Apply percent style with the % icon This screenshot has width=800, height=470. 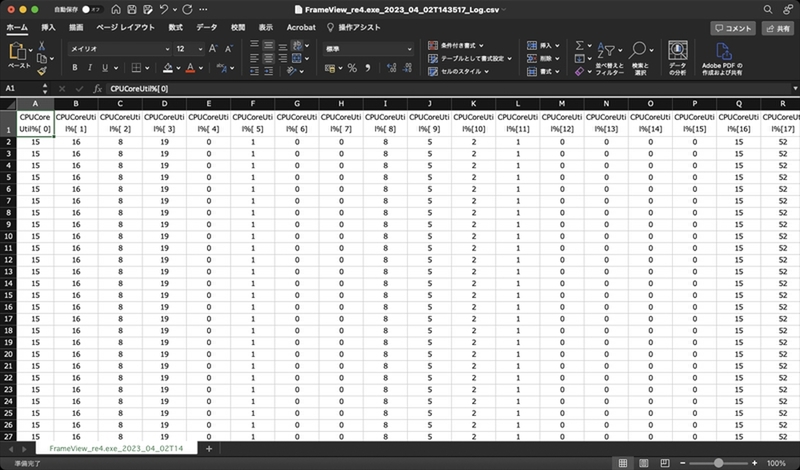(353, 68)
